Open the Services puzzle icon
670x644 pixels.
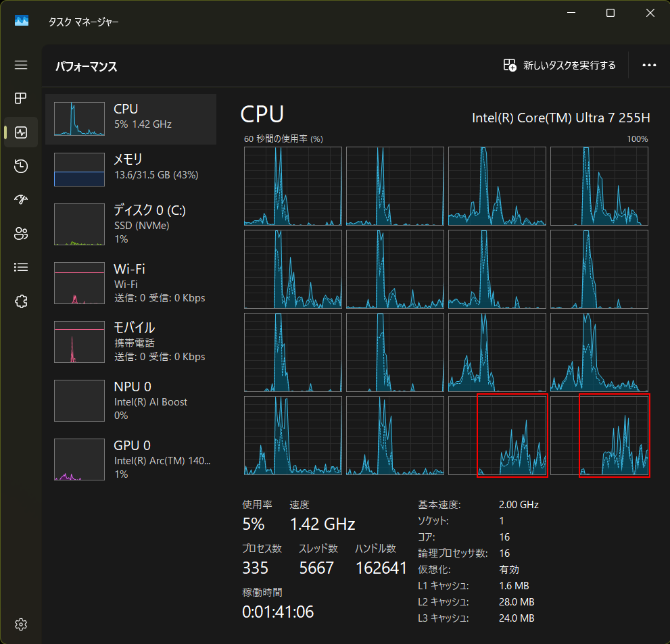(x=21, y=301)
